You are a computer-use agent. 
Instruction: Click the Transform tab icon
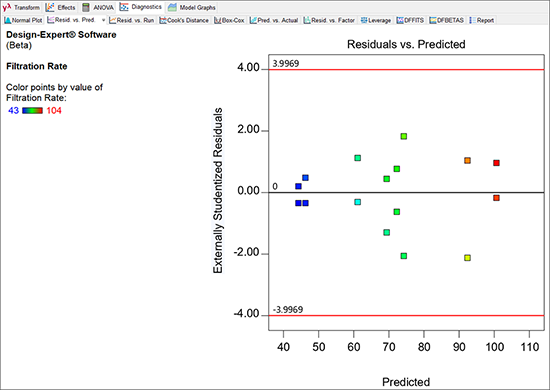pyautogui.click(x=7, y=7)
